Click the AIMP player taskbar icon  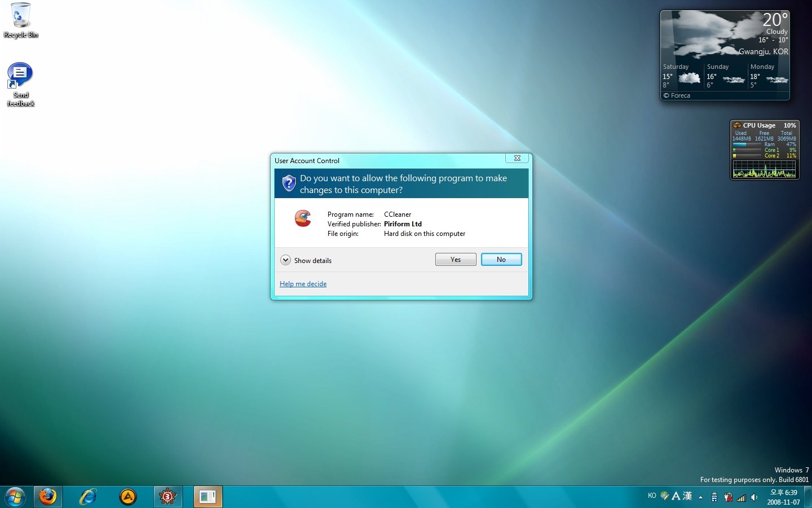click(x=128, y=497)
